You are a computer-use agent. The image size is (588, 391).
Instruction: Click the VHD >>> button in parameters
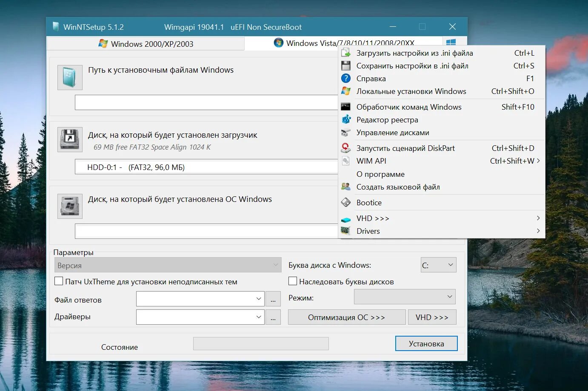pyautogui.click(x=432, y=317)
